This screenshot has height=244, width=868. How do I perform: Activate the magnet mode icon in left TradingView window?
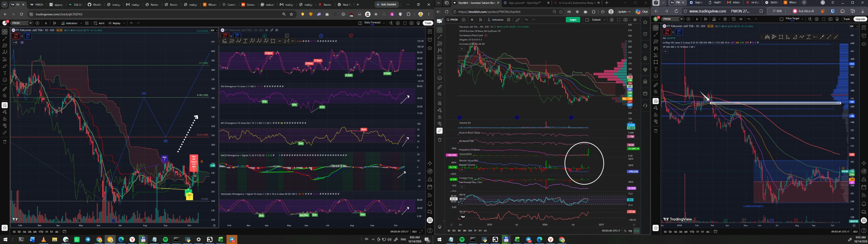5,105
